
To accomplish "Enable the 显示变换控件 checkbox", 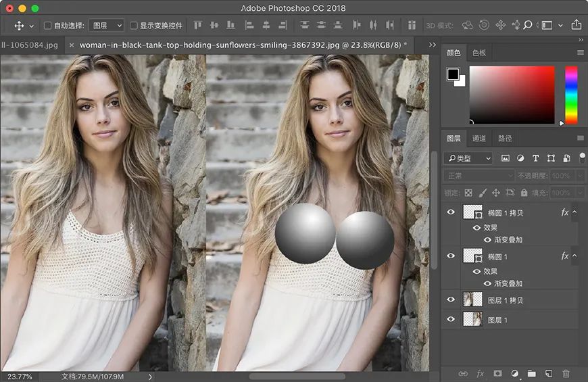I will 134,26.
